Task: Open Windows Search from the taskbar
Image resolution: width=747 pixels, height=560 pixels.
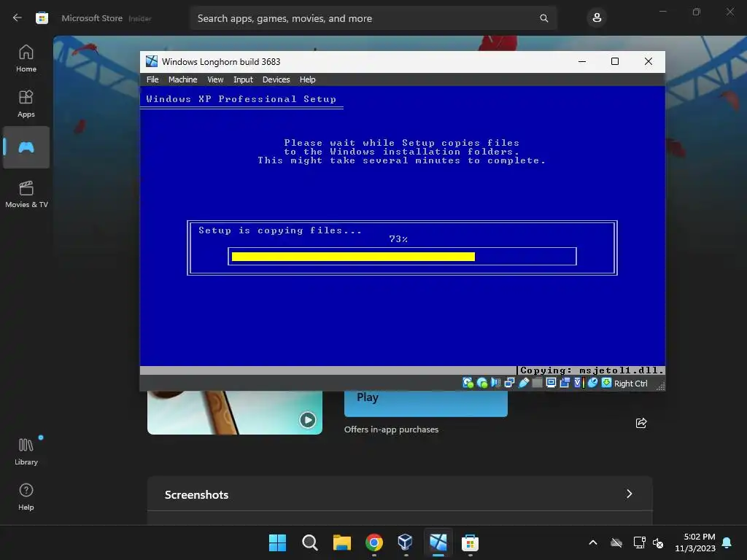Action: [x=309, y=542]
